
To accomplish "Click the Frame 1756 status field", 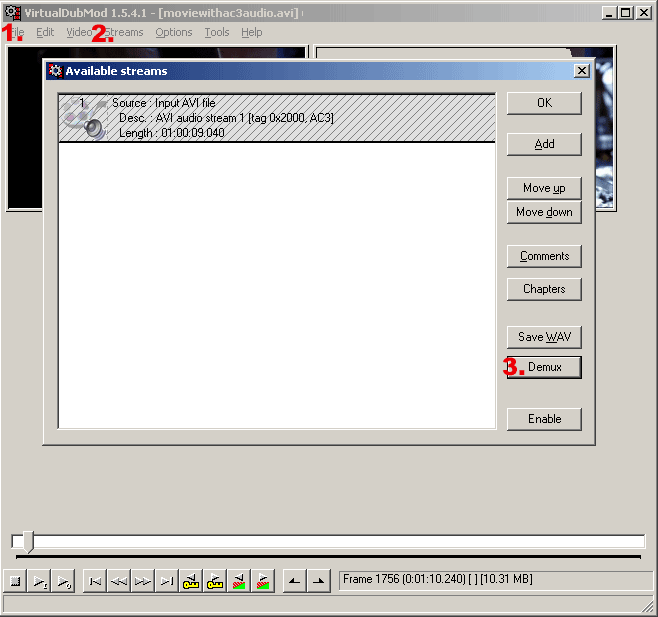I will pyautogui.click(x=496, y=580).
